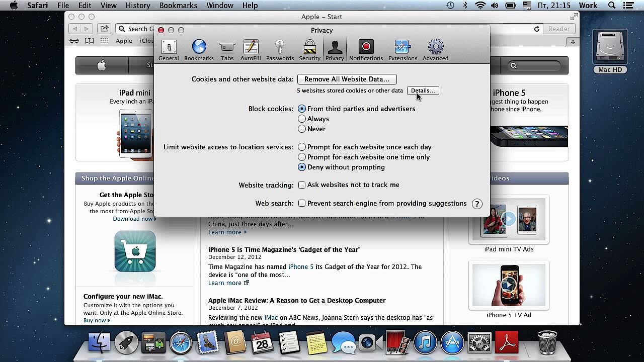This screenshot has height=362, width=644.
Task: Play the iPhone 5 TV Ad thumbnail
Action: tap(509, 285)
